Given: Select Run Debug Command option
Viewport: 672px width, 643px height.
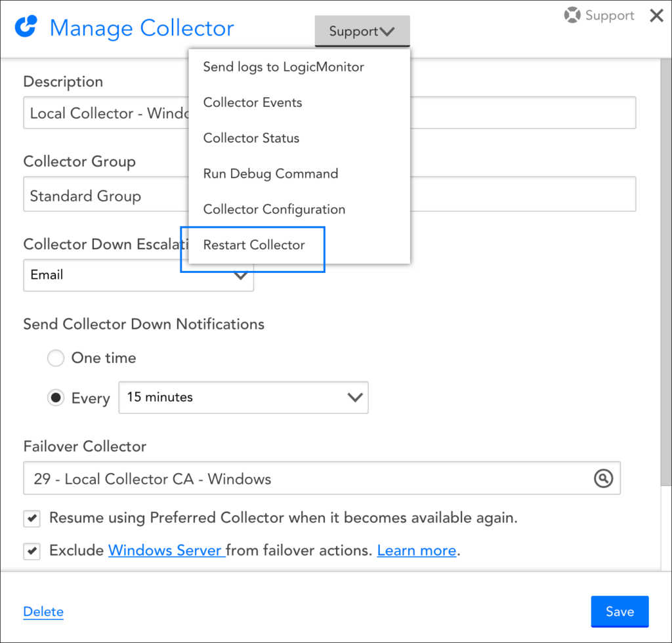Looking at the screenshot, I should click(x=270, y=174).
